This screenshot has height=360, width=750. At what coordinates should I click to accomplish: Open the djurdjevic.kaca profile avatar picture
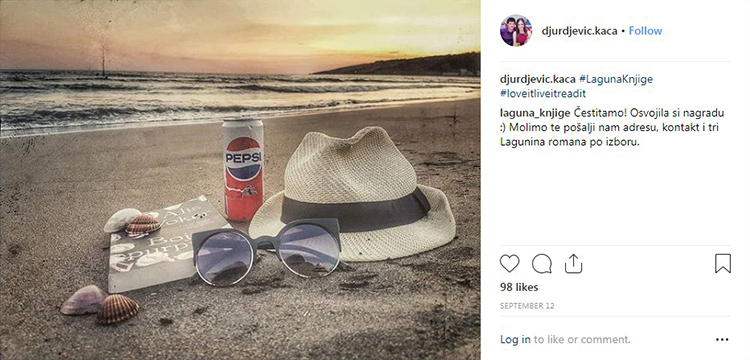pos(516,31)
